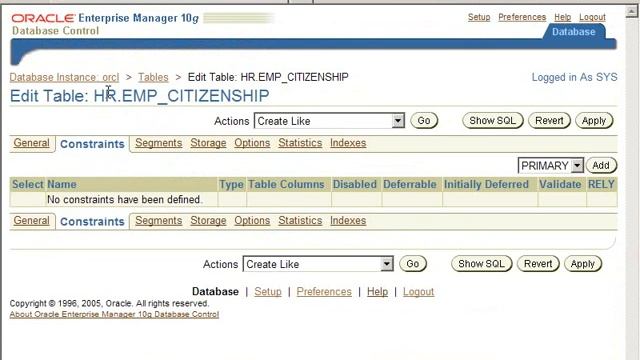Open Statistics tab in lower tab row
Image resolution: width=640 pixels, height=360 pixels.
tap(300, 220)
